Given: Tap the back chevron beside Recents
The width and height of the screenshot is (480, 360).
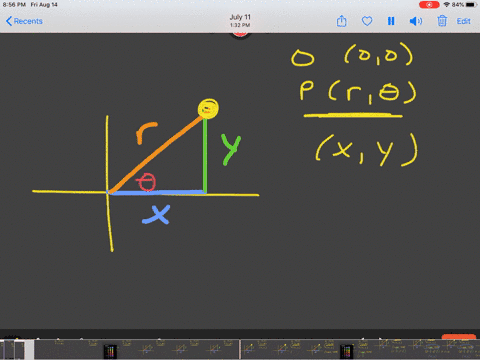Looking at the screenshot, I should [9, 21].
